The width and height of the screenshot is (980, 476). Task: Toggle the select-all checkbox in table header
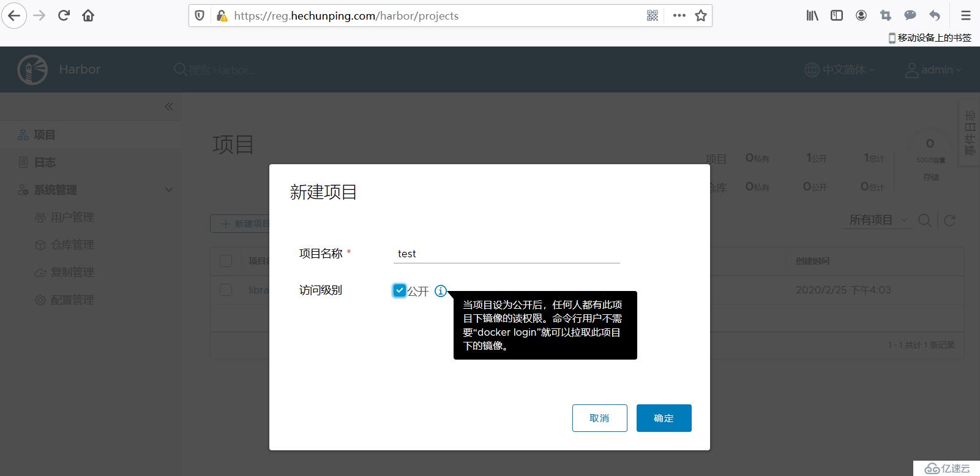(x=226, y=261)
